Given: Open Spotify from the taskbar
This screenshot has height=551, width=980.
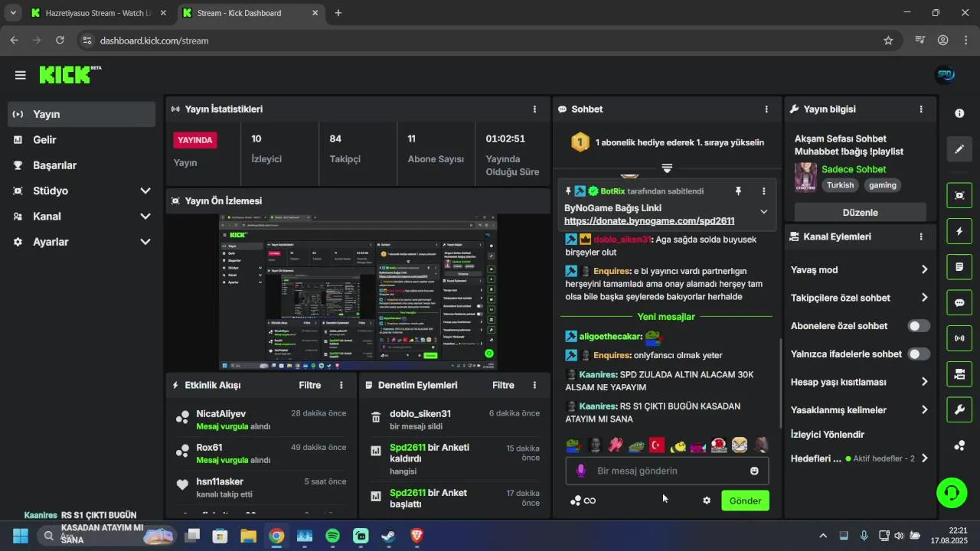Looking at the screenshot, I should pyautogui.click(x=332, y=536).
